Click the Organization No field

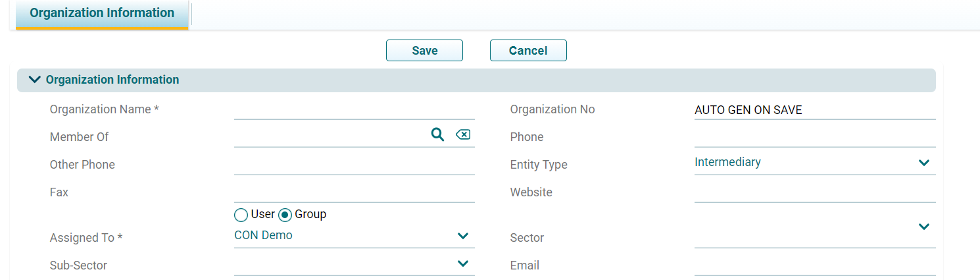click(814, 110)
